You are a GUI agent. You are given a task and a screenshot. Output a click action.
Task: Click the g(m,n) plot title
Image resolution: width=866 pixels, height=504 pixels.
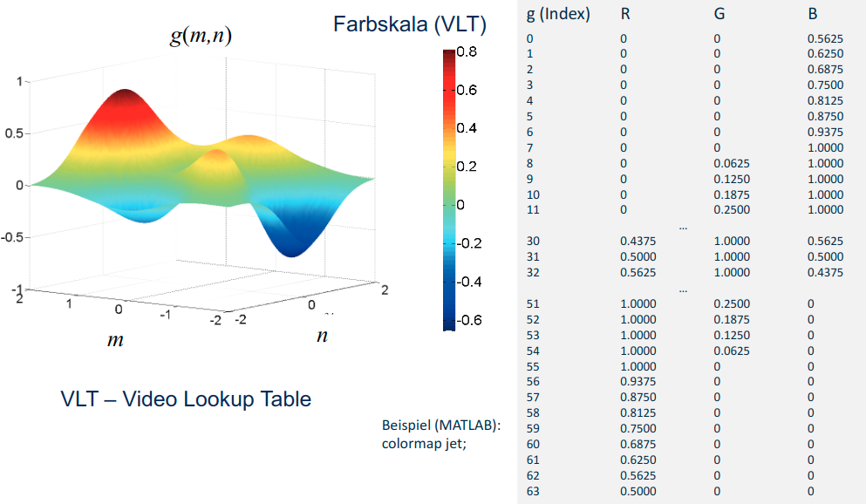pos(200,36)
